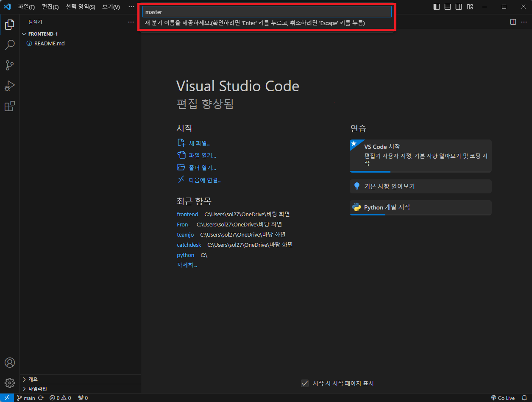Click the 폴더 열기... link
Screen dimensions: 532x402
[197, 168]
